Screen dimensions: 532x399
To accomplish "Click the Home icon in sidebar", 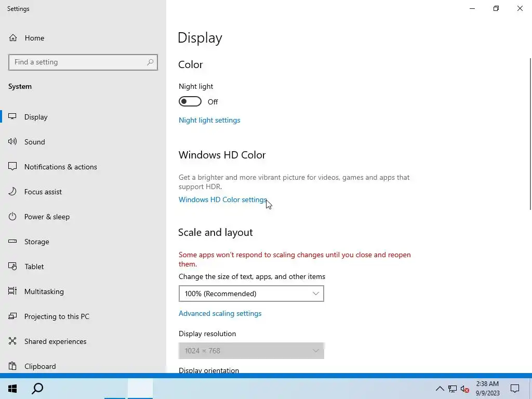I will pos(13,37).
